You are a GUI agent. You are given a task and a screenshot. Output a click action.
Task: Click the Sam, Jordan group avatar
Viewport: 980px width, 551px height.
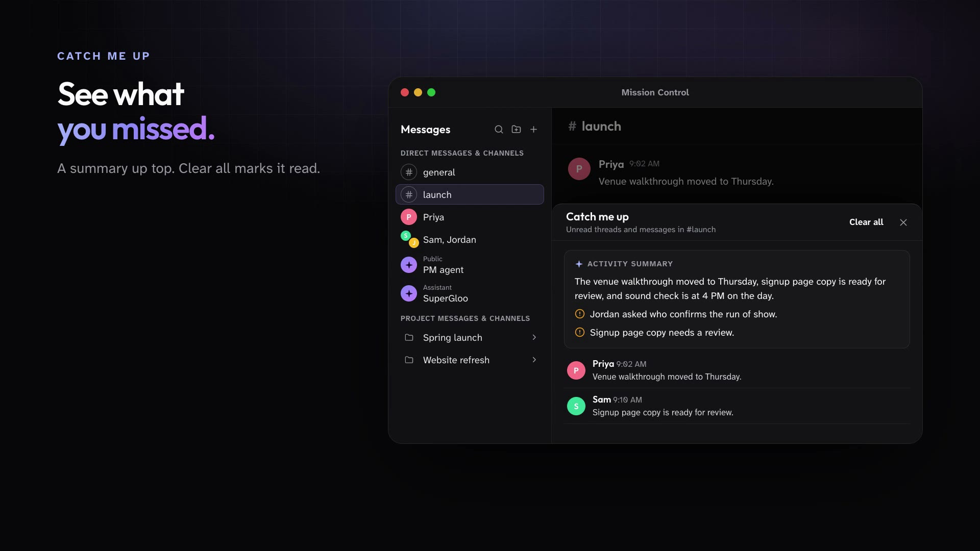coord(410,239)
